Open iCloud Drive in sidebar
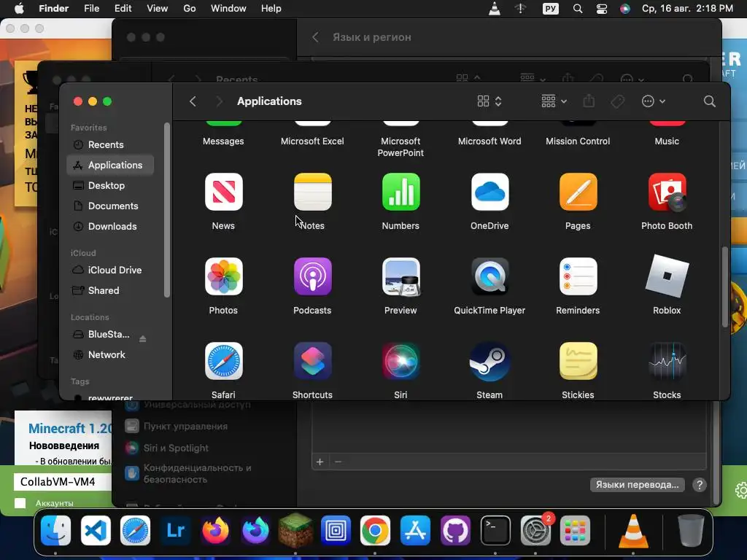Image resolution: width=747 pixels, height=560 pixels. pyautogui.click(x=111, y=270)
